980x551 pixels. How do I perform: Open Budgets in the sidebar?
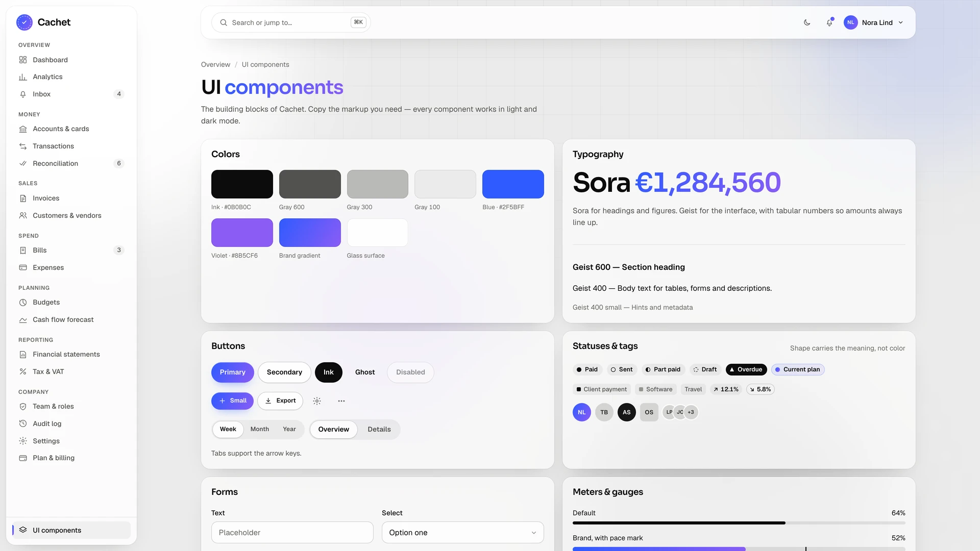coord(71,303)
